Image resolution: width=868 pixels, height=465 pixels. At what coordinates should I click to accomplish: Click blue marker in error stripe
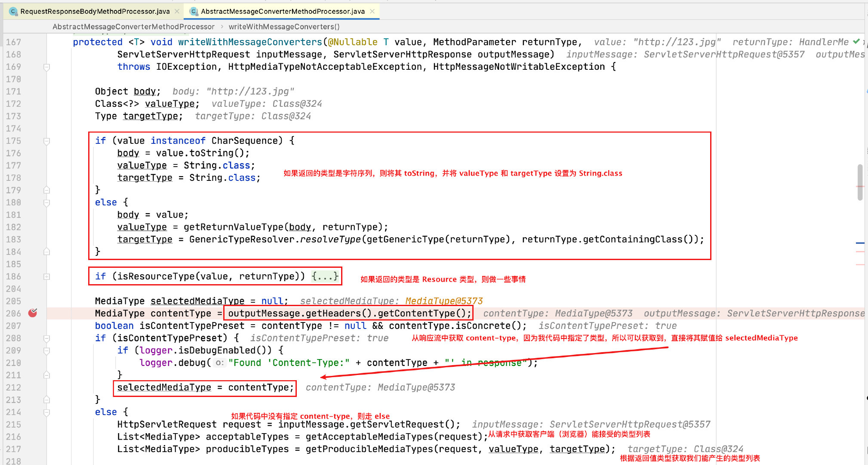tap(860, 243)
